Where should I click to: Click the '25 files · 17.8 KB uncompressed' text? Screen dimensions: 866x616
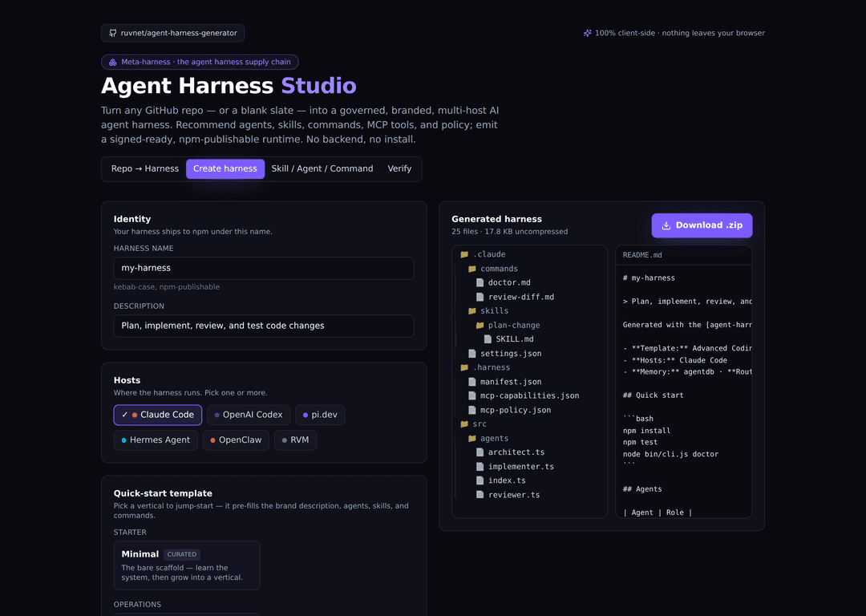click(x=509, y=232)
